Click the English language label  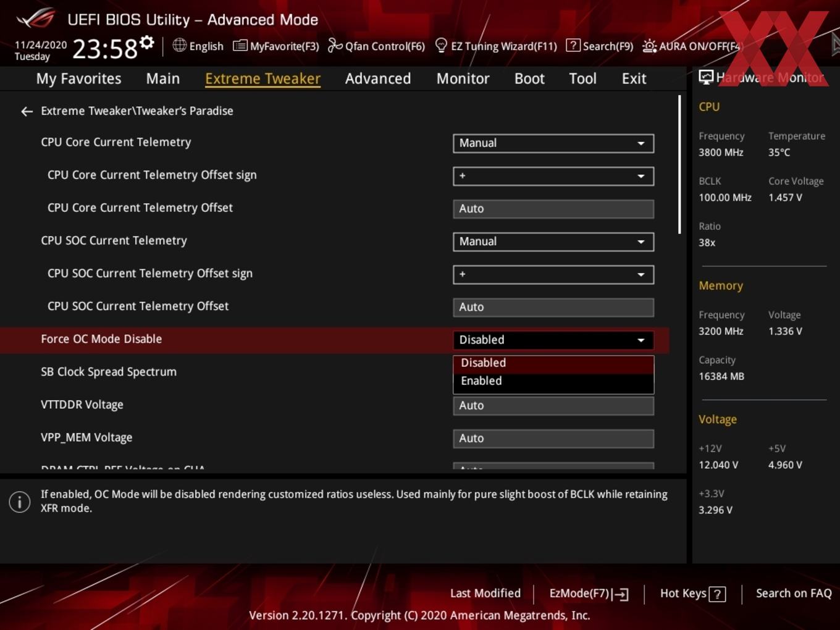click(206, 46)
